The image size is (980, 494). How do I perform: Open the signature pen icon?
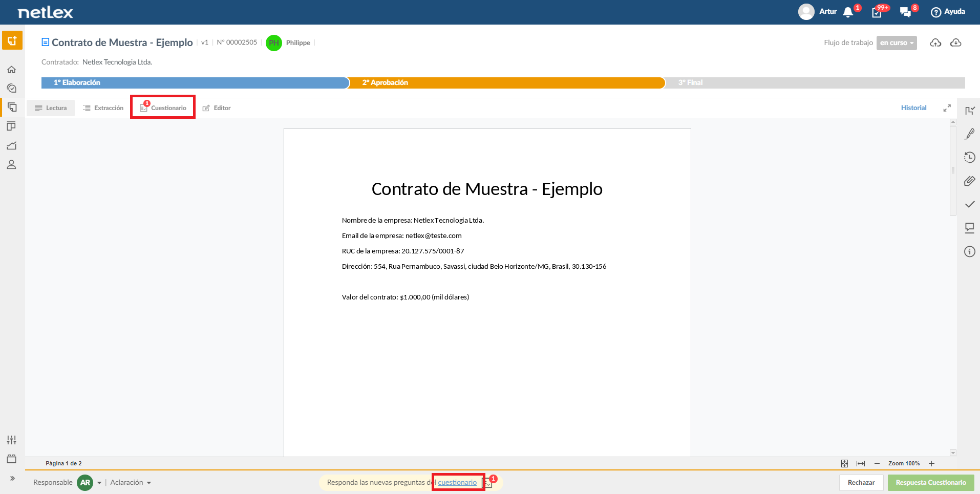tap(969, 134)
